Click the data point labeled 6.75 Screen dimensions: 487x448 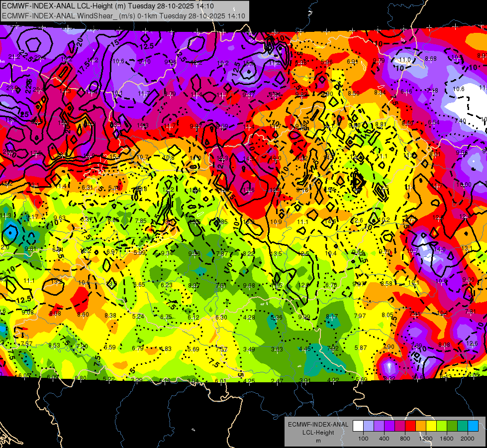[x=166, y=317]
